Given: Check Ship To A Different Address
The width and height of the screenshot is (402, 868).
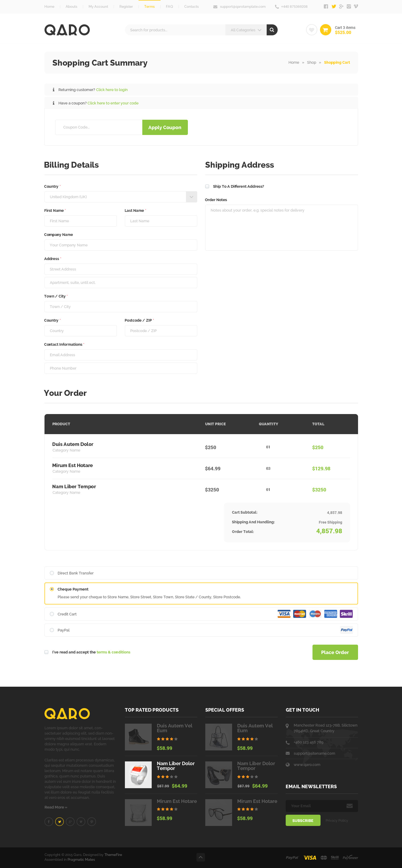Looking at the screenshot, I should (x=207, y=186).
